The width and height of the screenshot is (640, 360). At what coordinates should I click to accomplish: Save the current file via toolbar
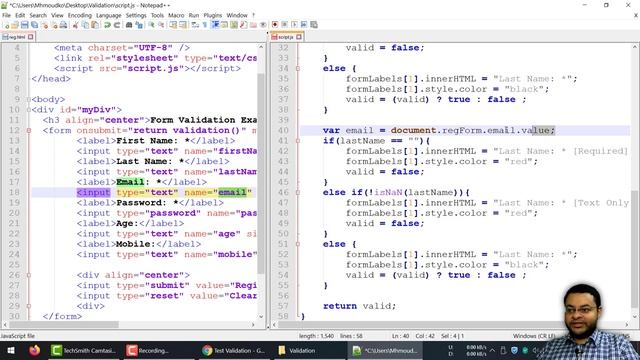24,25
